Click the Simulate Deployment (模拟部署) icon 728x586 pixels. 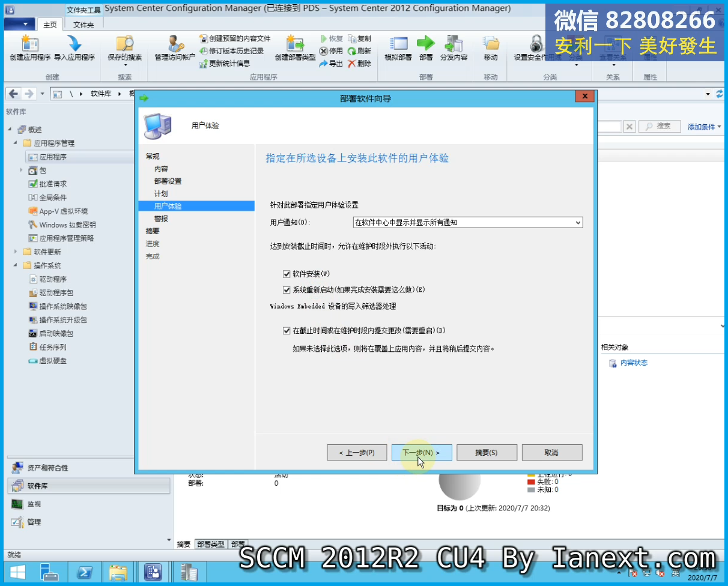398,48
